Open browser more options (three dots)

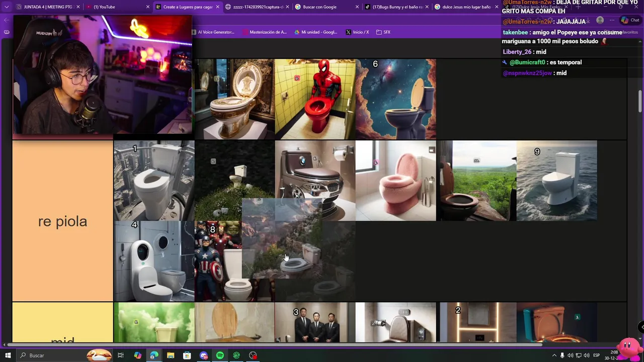click(612, 21)
